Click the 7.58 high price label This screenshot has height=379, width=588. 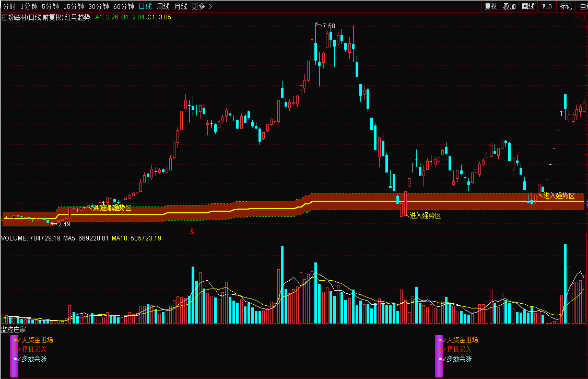(x=329, y=26)
